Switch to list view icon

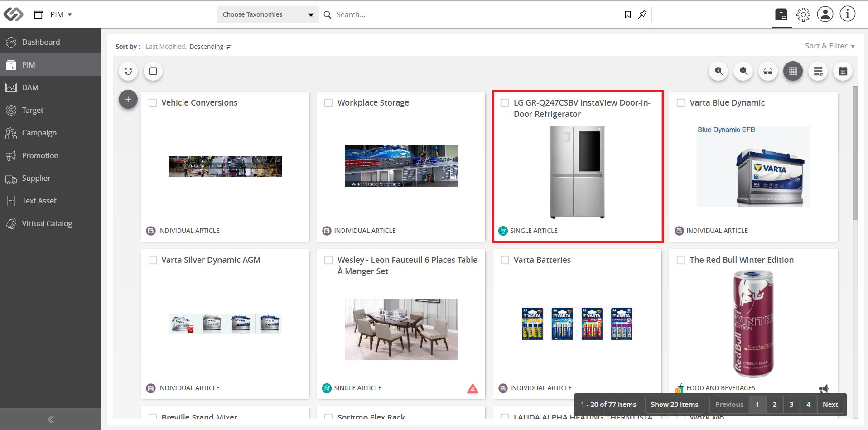coord(818,71)
